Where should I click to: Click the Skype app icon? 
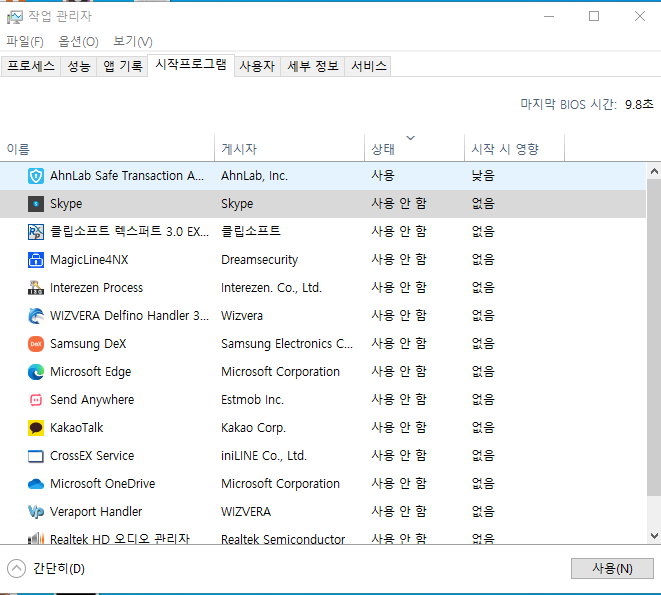pos(36,204)
